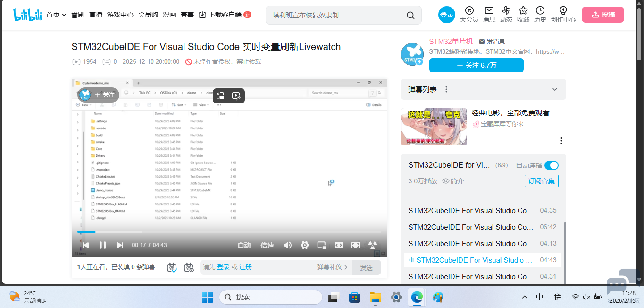Click the 订阅合集 subscribe button
Screen dimensions: 644x308
click(541, 180)
